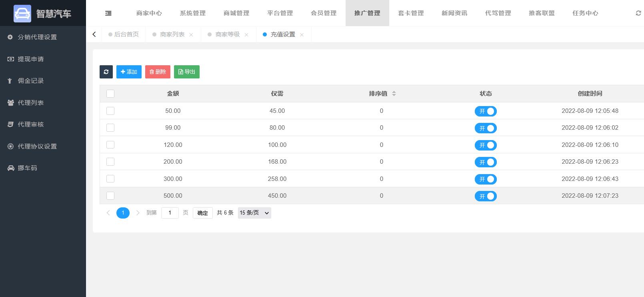Go to next page with right chevron

coord(138,213)
